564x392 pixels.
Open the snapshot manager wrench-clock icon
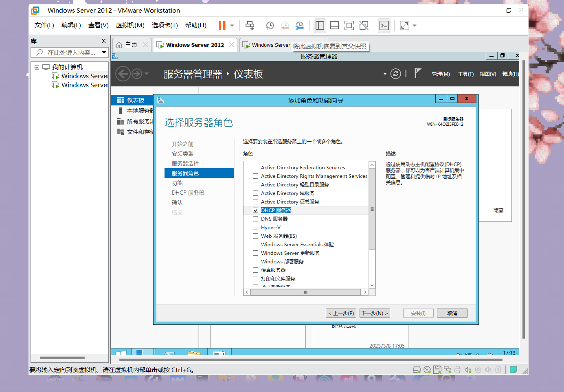pyautogui.click(x=299, y=26)
